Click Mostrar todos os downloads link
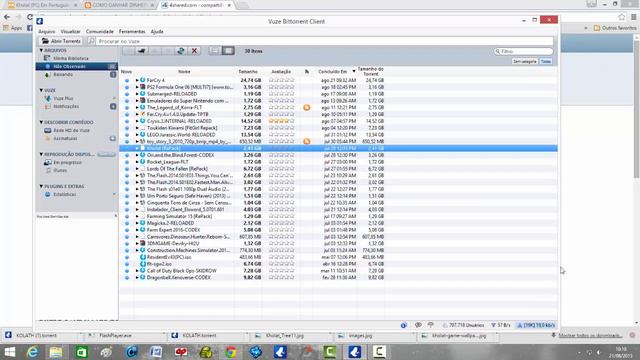Image resolution: width=640 pixels, height=360 pixels. click(x=590, y=336)
